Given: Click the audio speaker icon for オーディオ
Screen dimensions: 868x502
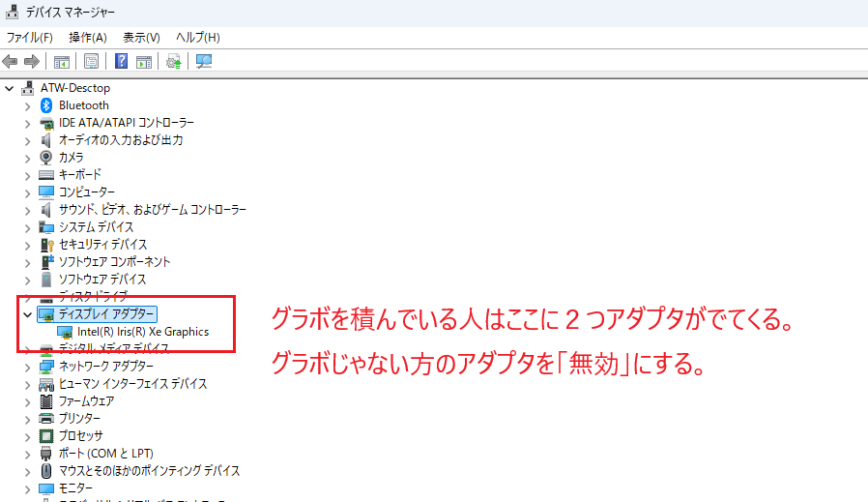Looking at the screenshot, I should (46, 140).
